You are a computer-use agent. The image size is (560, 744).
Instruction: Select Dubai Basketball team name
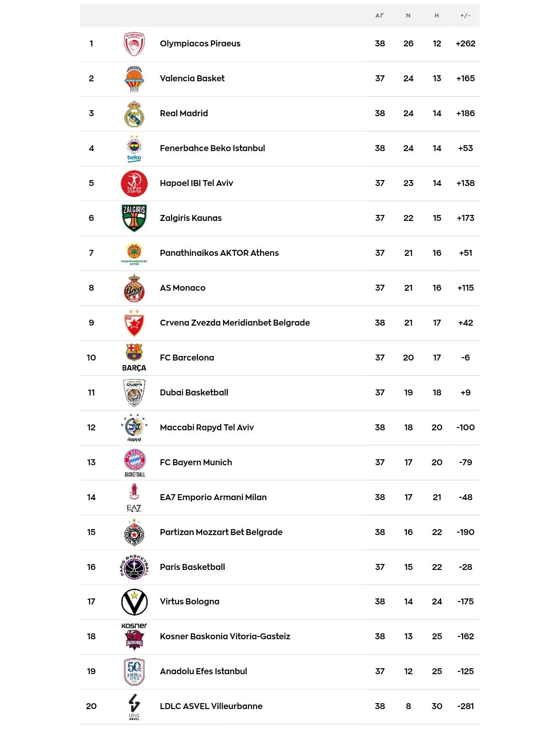point(194,393)
